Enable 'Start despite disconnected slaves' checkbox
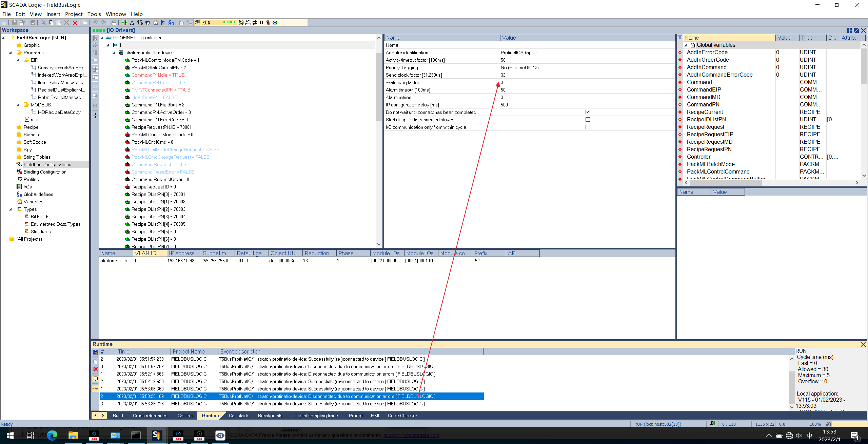868x444 pixels. click(588, 120)
